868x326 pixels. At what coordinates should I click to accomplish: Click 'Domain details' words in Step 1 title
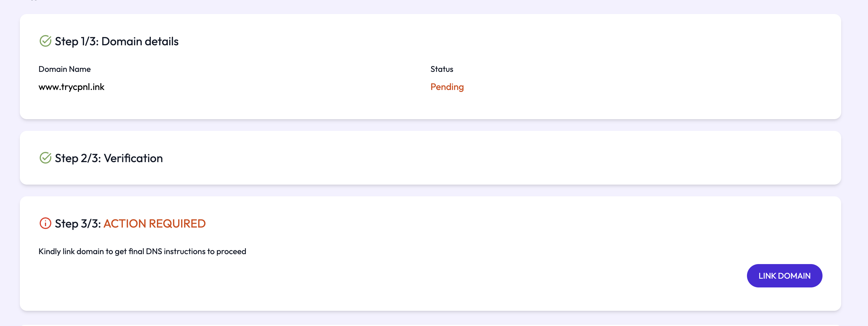click(140, 41)
